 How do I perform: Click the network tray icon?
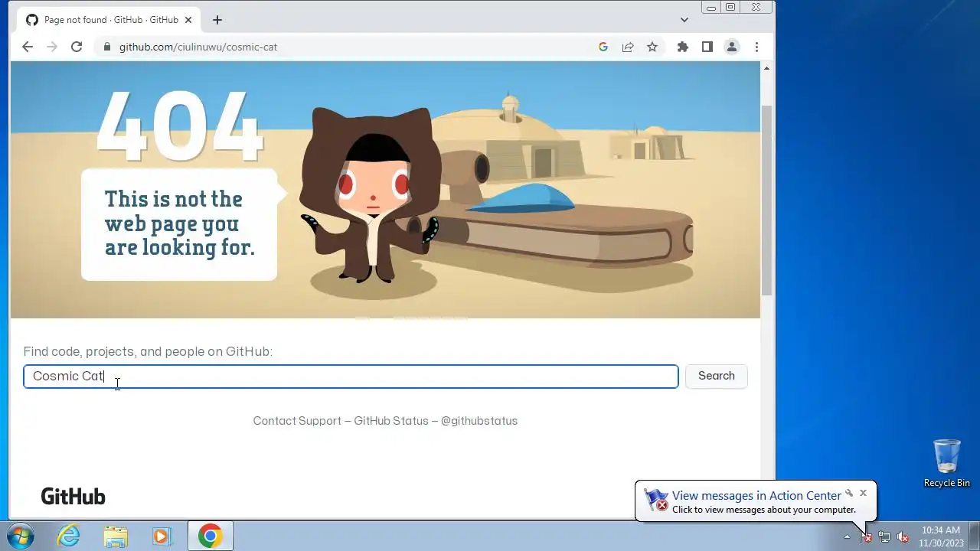click(x=884, y=536)
